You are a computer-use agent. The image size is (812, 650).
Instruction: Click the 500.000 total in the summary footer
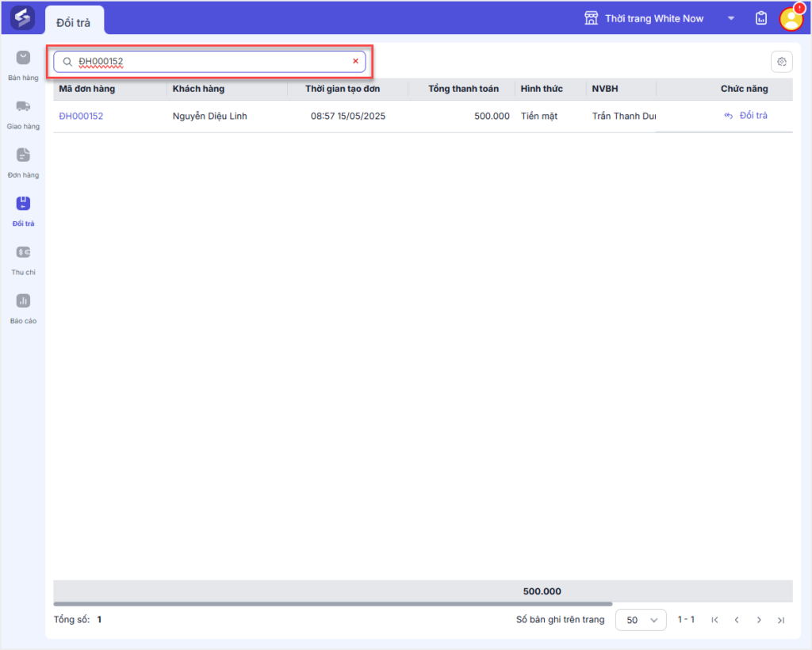542,591
